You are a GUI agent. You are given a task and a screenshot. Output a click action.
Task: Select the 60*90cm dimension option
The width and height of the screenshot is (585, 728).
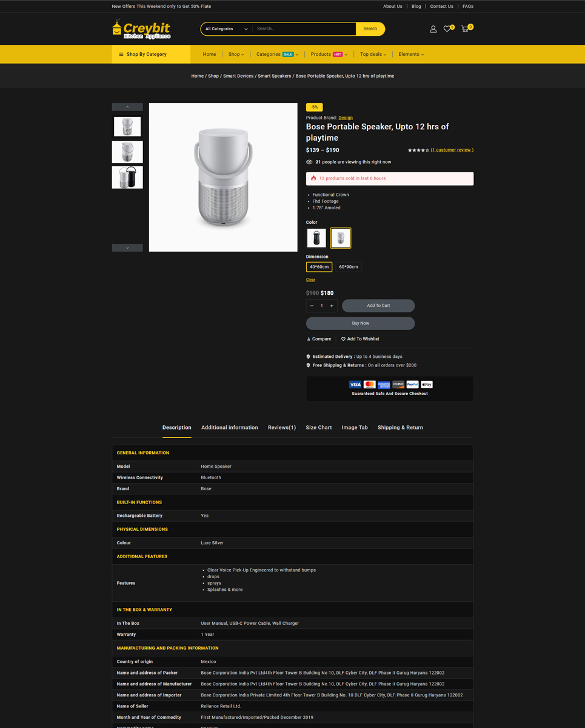click(349, 267)
